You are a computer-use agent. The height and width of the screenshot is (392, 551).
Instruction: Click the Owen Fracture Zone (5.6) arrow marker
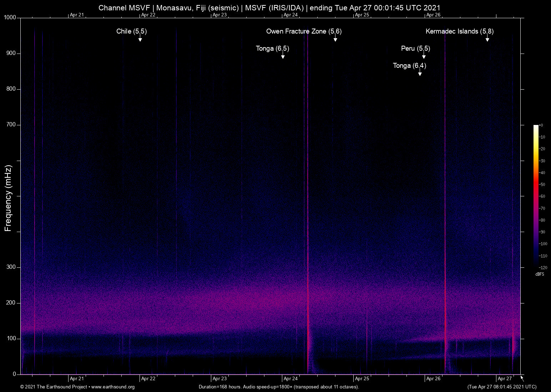pos(335,40)
